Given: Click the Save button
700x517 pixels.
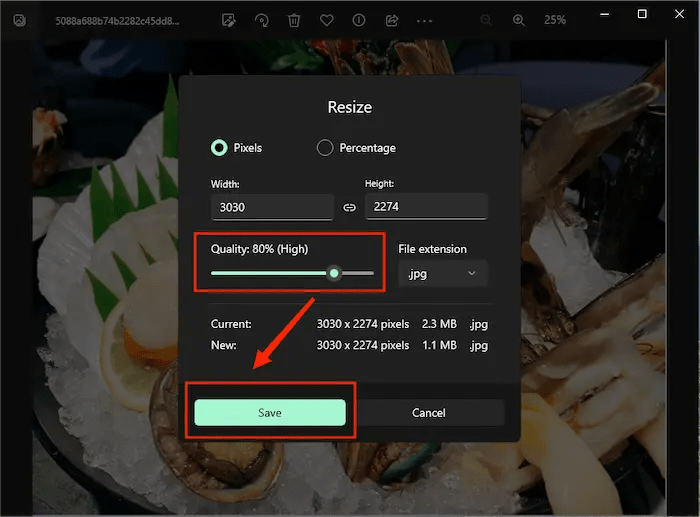Looking at the screenshot, I should point(270,413).
